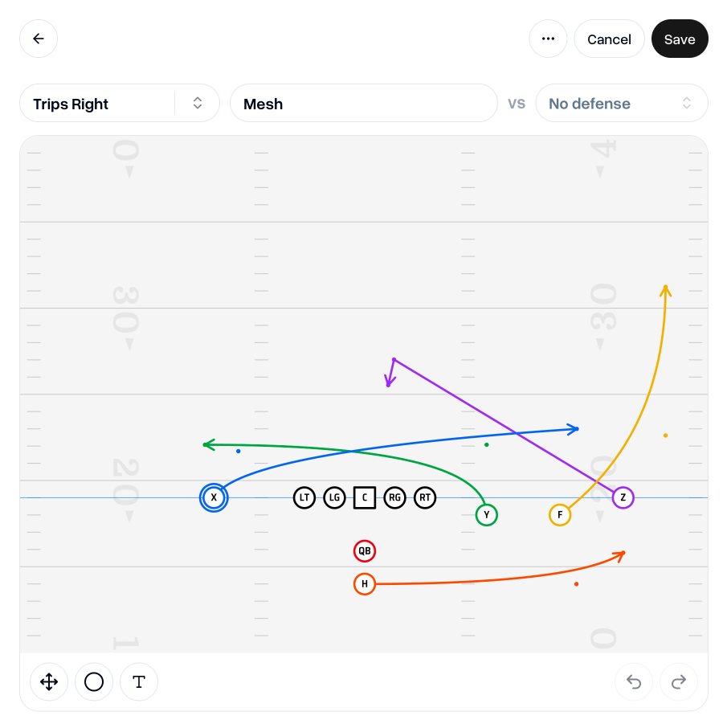Viewport: 723px width, 728px height.
Task: Select the text tool
Action: [139, 681]
